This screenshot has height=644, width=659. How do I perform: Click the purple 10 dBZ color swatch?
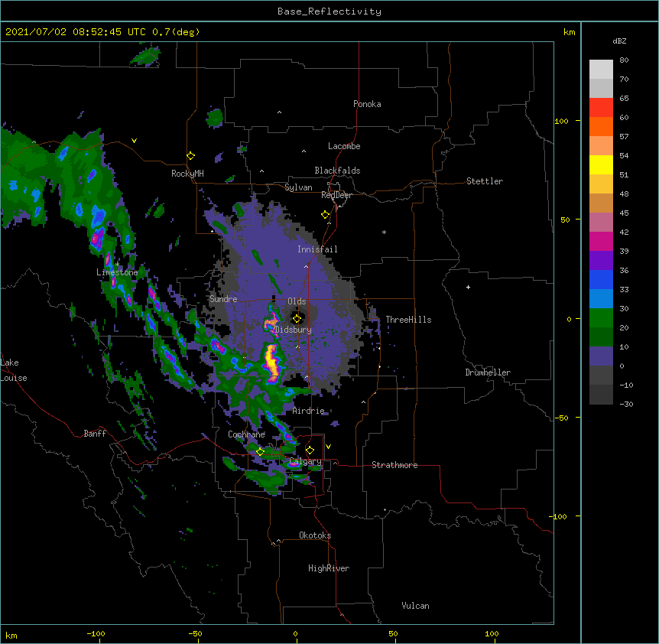[x=601, y=356]
